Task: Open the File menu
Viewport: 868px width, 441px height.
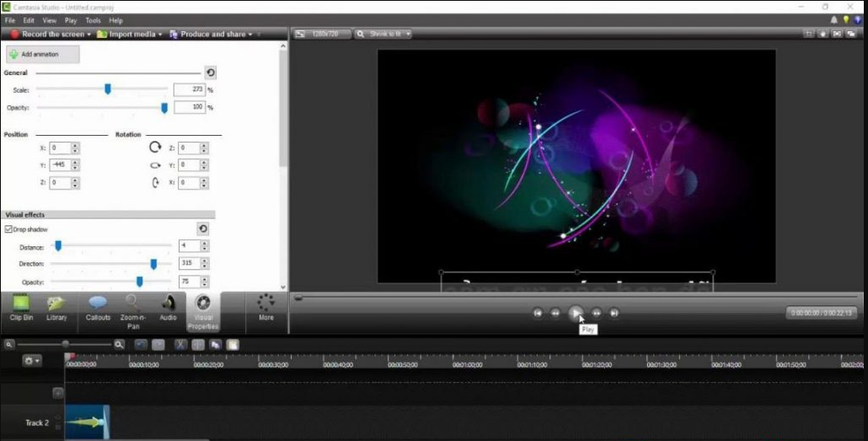Action: click(x=10, y=20)
